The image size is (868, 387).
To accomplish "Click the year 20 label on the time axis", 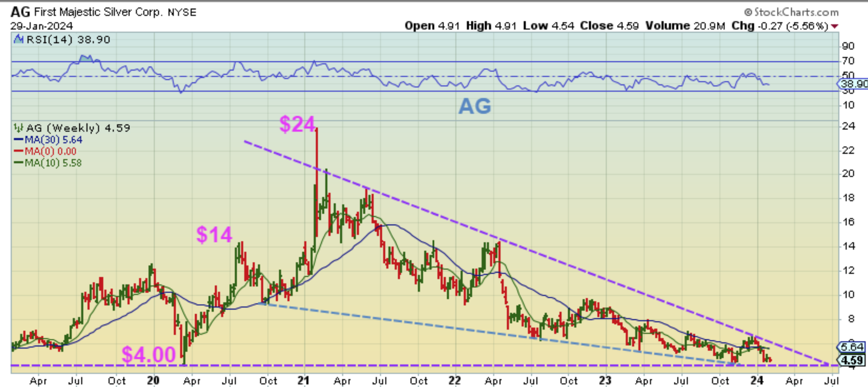I will point(153,380).
